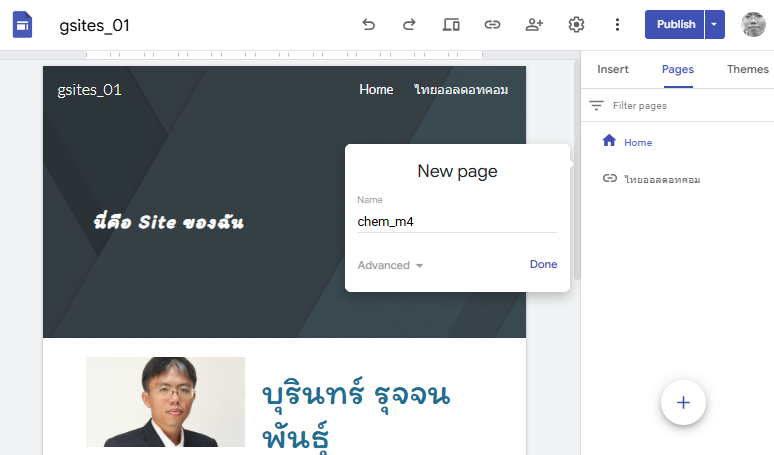The height and width of the screenshot is (455, 774).
Task: Open the site settings gear
Action: coord(576,25)
